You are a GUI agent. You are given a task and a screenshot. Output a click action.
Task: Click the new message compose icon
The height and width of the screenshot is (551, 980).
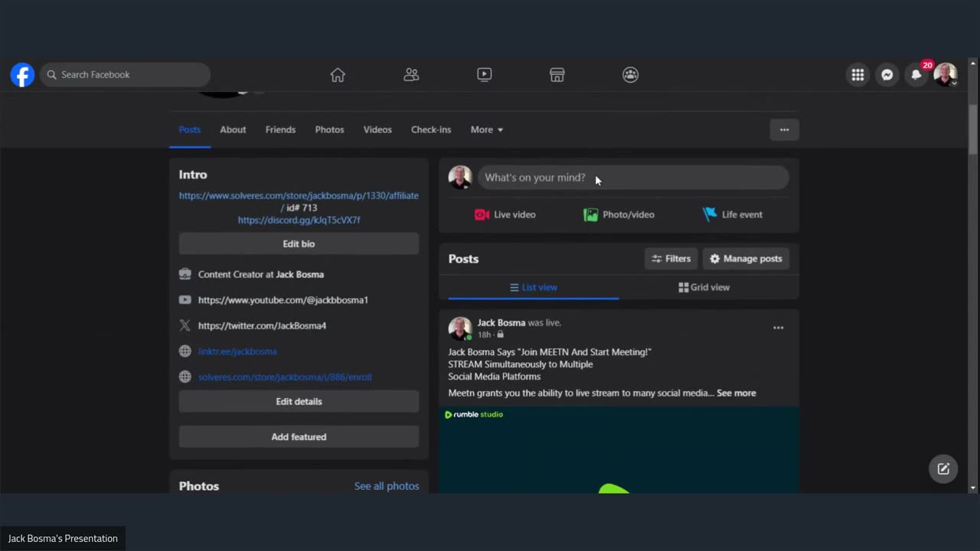click(x=943, y=469)
